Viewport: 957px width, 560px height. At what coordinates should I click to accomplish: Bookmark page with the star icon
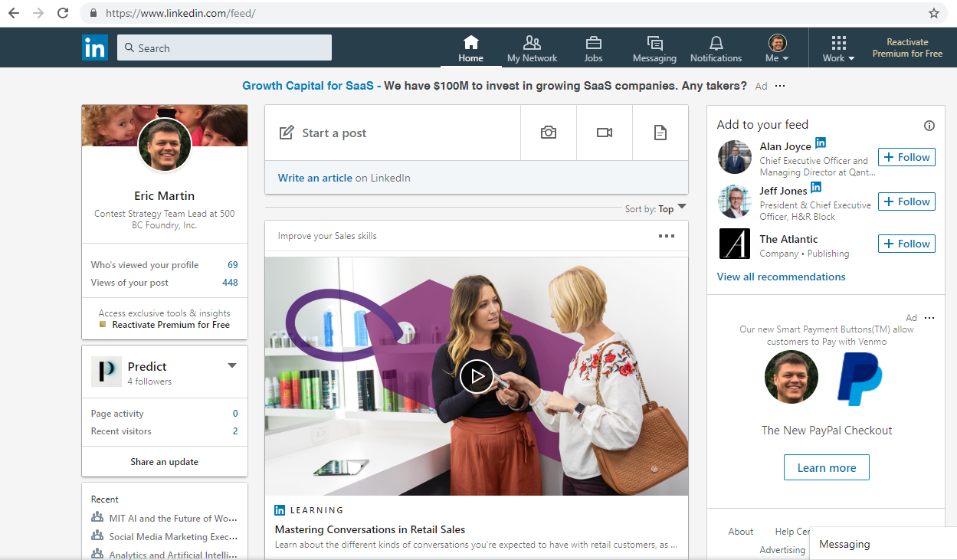tap(933, 13)
